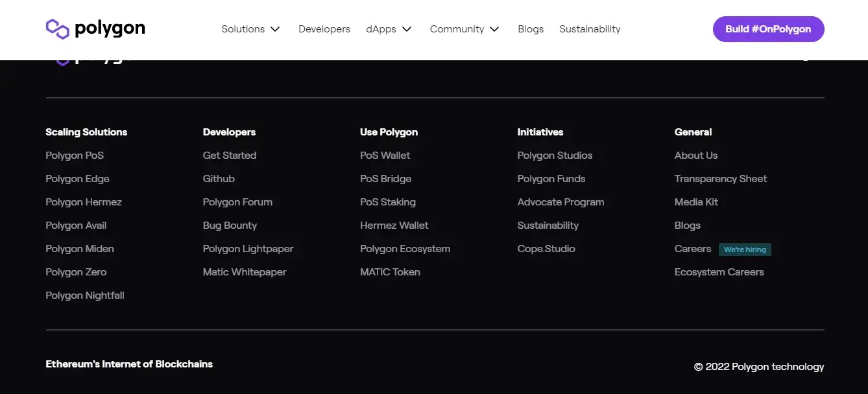This screenshot has width=868, height=394.
Task: Open the Media Kit link
Action: point(696,202)
